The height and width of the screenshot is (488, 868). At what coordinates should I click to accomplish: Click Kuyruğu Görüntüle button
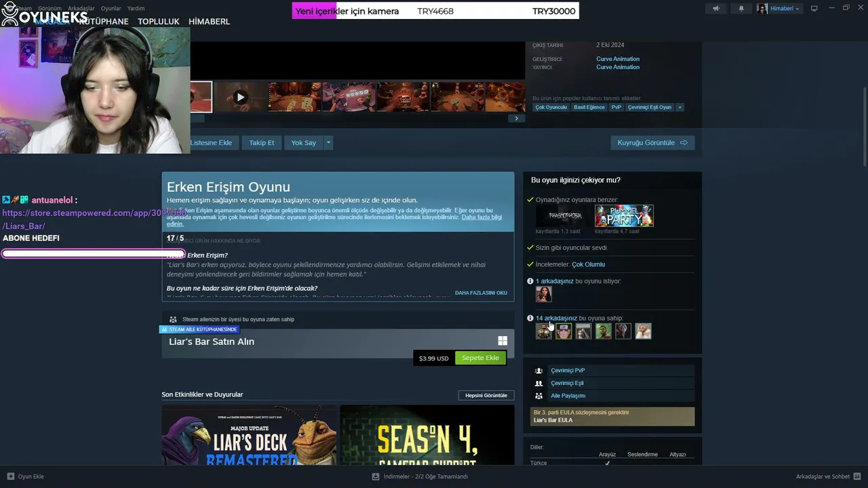[652, 142]
